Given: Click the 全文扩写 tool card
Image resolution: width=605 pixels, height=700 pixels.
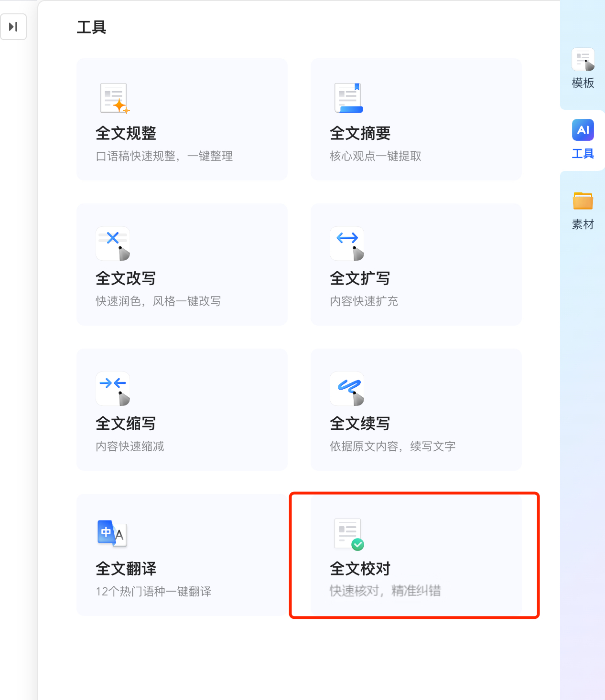Looking at the screenshot, I should click(416, 265).
